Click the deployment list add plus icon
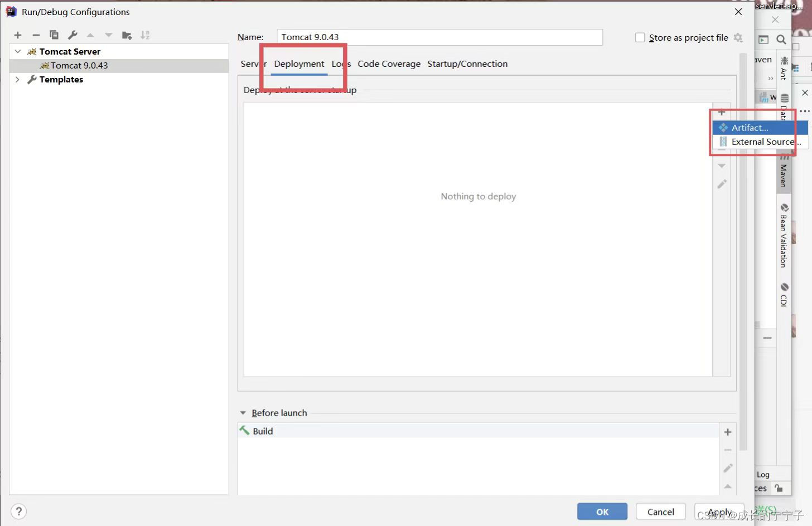Viewport: 812px width, 526px height. (722, 112)
